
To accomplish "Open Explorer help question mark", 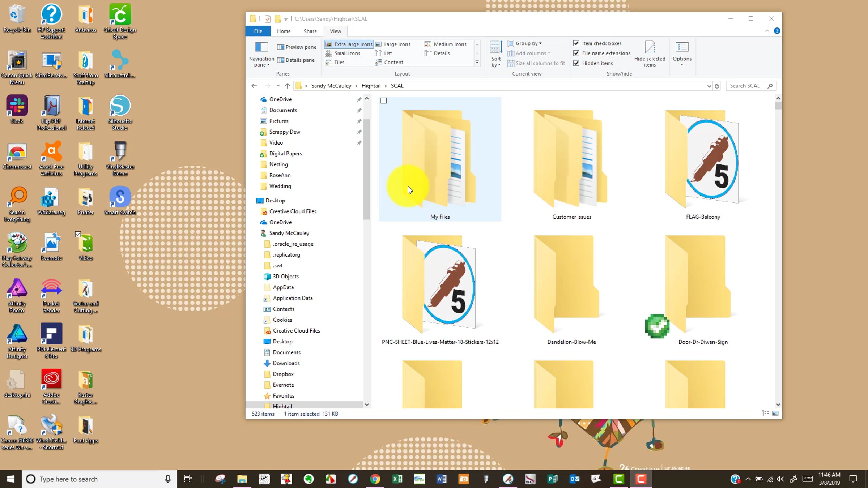I will pyautogui.click(x=777, y=31).
